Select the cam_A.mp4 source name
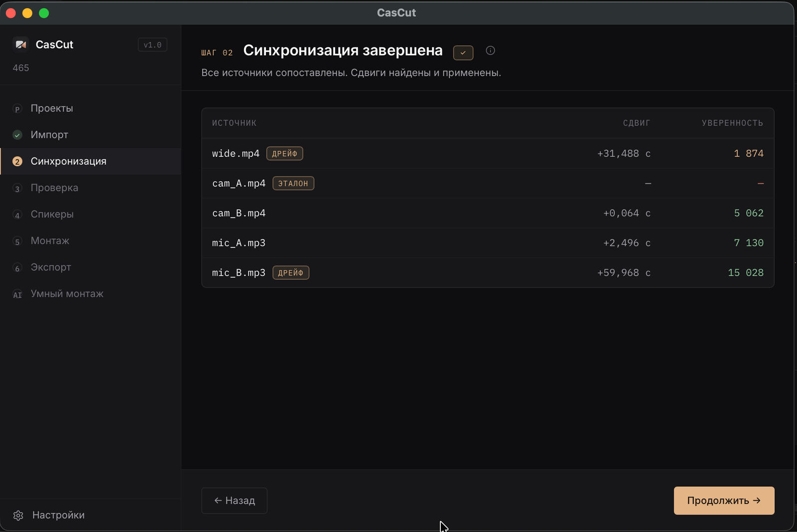Screen dimensions: 797x532 [239, 183]
